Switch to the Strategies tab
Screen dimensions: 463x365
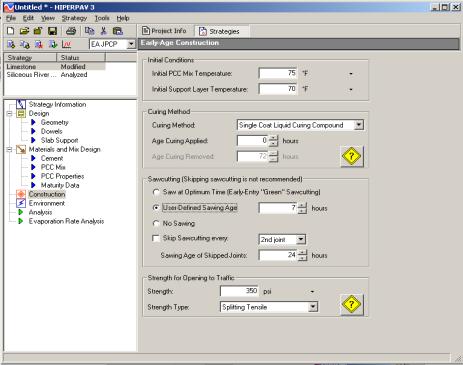point(222,31)
